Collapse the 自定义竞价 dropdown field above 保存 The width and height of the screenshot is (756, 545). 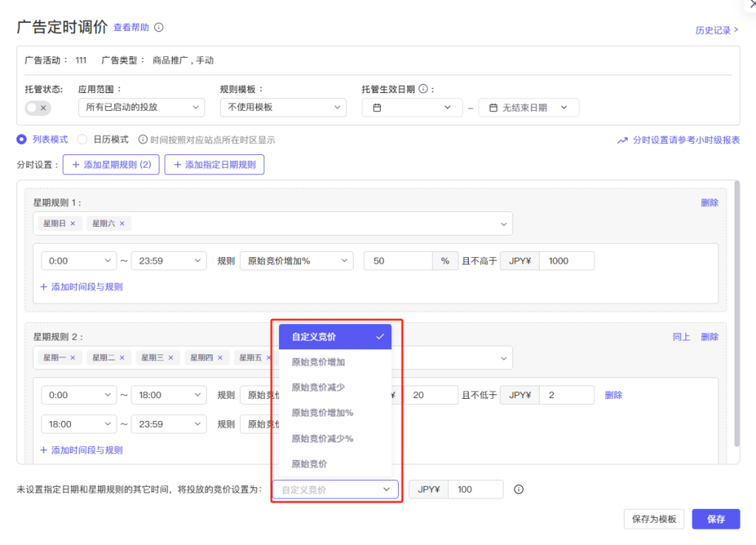[x=336, y=490]
